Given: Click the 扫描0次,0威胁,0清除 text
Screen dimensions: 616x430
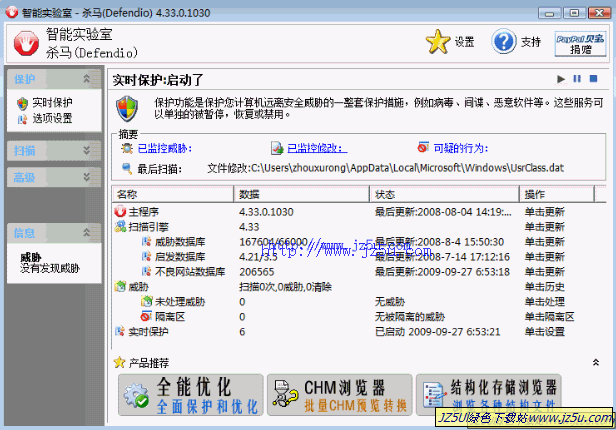Looking at the screenshot, I should coord(285,287).
